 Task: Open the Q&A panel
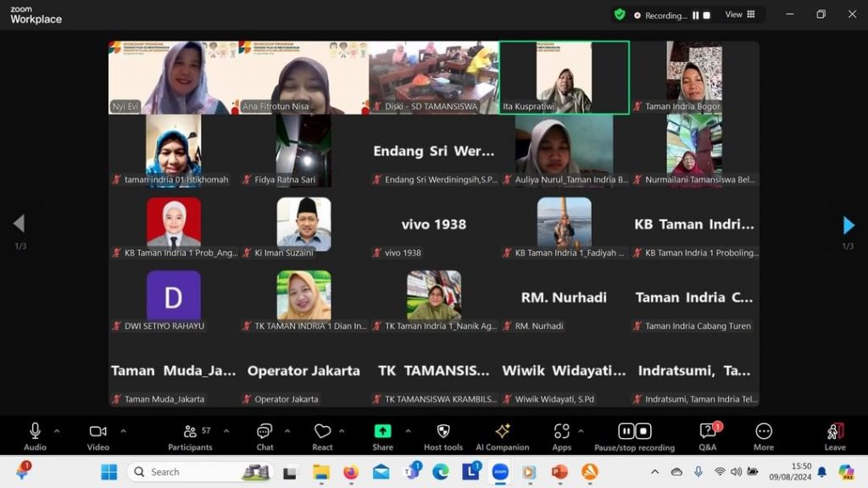[x=707, y=432]
